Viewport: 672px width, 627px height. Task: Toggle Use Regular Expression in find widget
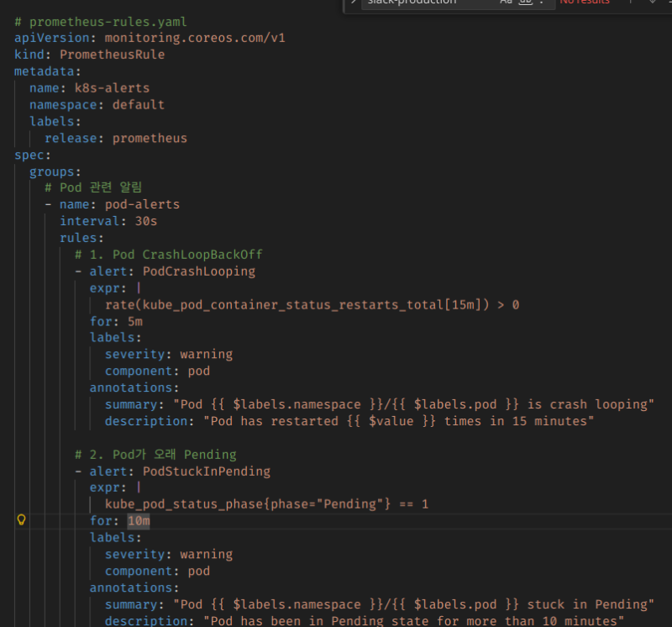click(x=542, y=3)
